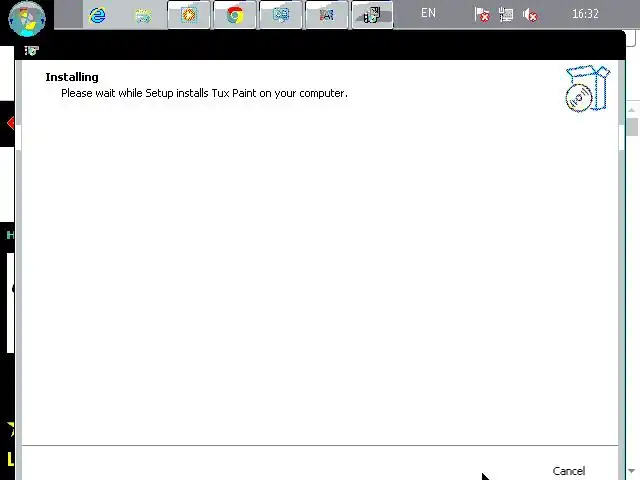
Task: Open the Action Center flag icon
Action: (x=482, y=15)
